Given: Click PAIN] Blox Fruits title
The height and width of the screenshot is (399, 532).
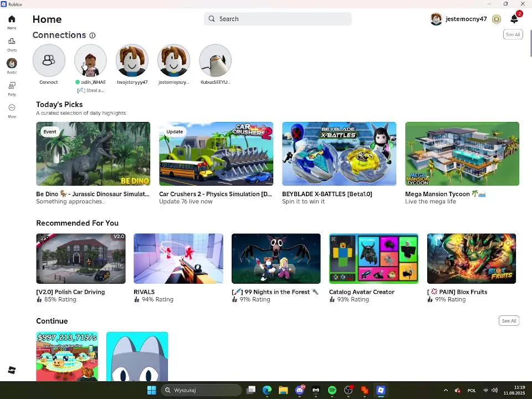Looking at the screenshot, I should pyautogui.click(x=457, y=292).
